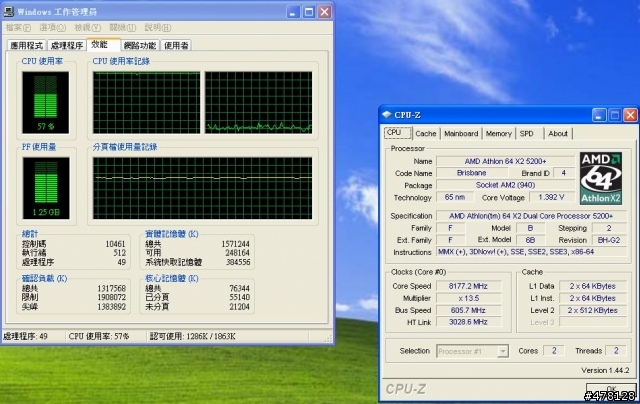Click the status bar entry '認可使用: 1286K / 1863K'

point(193,336)
